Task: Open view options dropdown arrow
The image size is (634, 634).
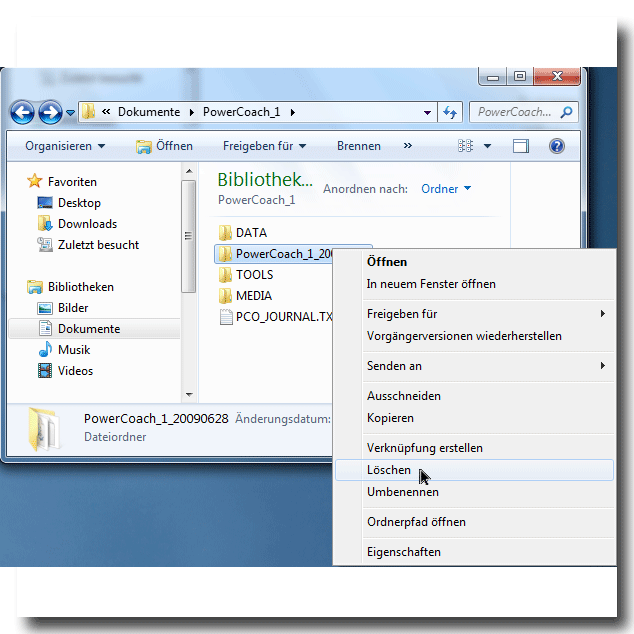Action: (x=487, y=146)
